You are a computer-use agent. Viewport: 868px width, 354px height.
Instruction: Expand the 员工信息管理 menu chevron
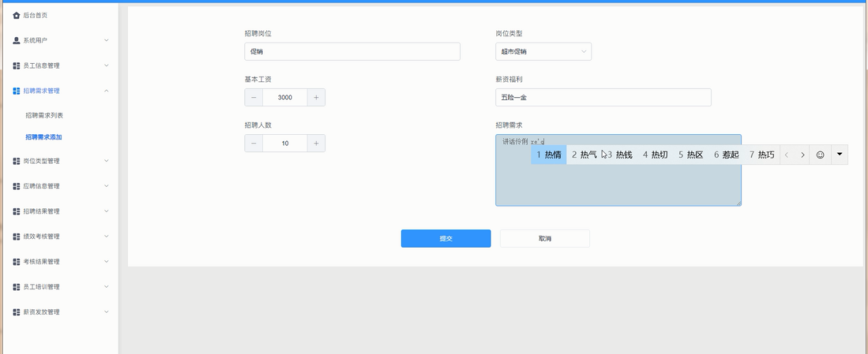point(106,66)
